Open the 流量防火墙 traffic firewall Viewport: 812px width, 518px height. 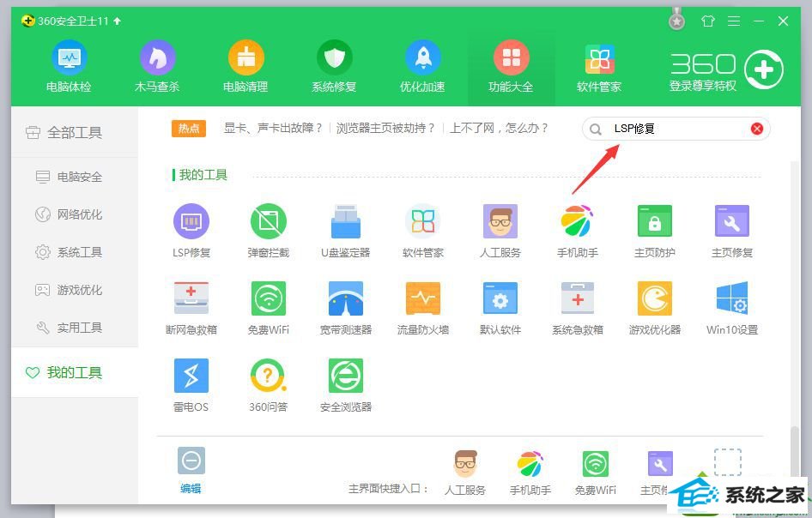[422, 298]
